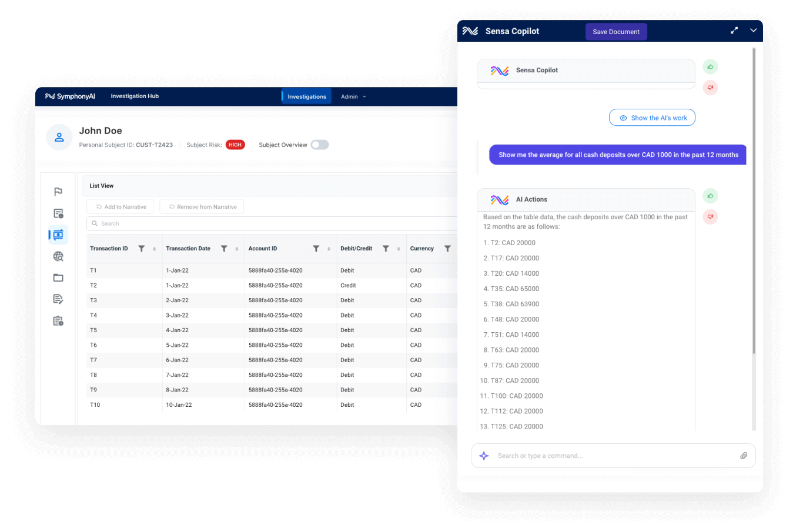Thumbs up the Sensa Copilot message
Image resolution: width=793 pixels, height=532 pixels.
click(x=710, y=66)
